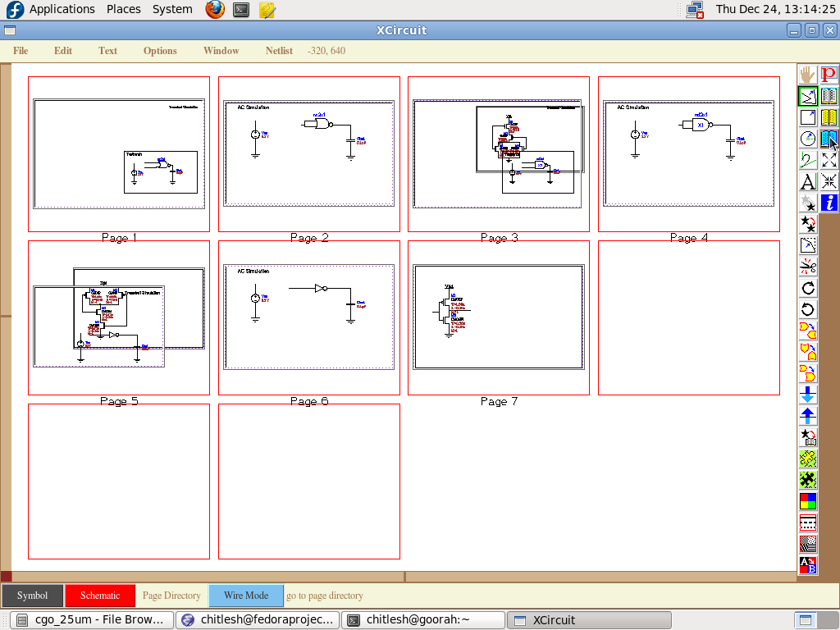
Task: Open the color palette tool
Action: click(808, 501)
